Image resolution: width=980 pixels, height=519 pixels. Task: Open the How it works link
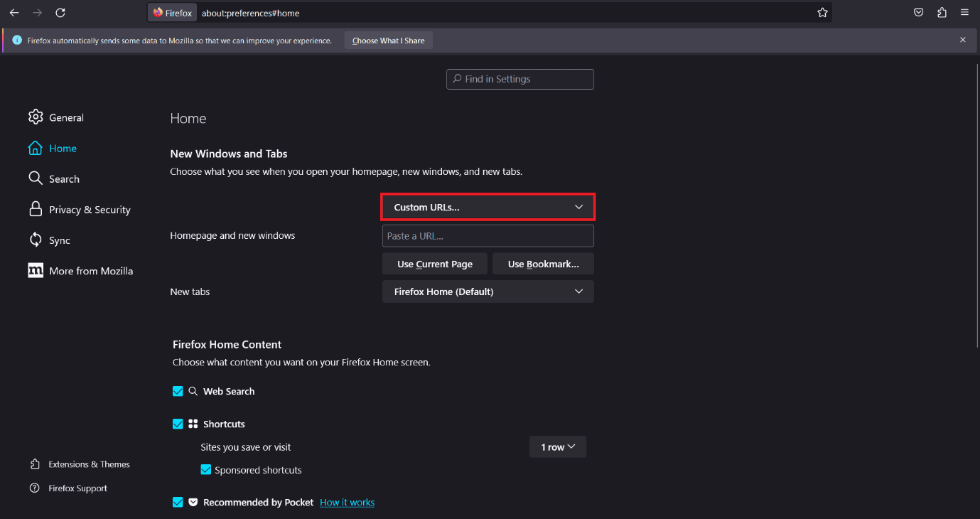click(x=347, y=502)
